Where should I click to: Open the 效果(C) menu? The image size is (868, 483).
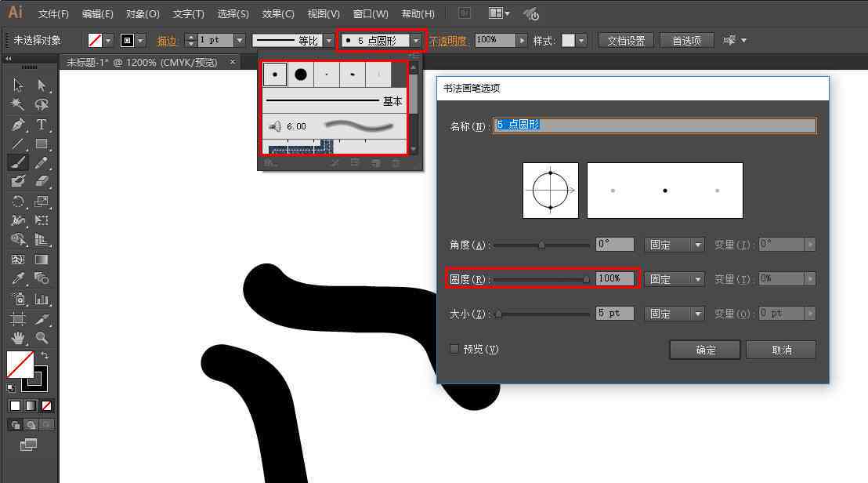pos(278,14)
